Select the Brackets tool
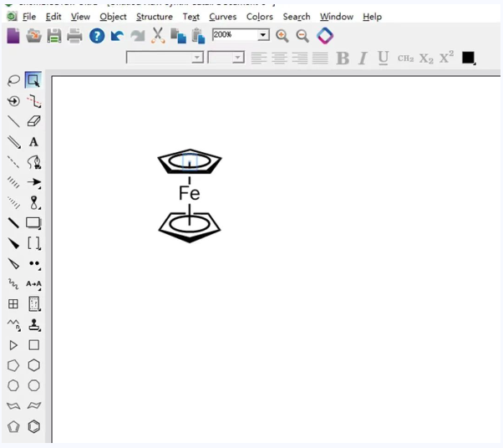 coord(33,243)
